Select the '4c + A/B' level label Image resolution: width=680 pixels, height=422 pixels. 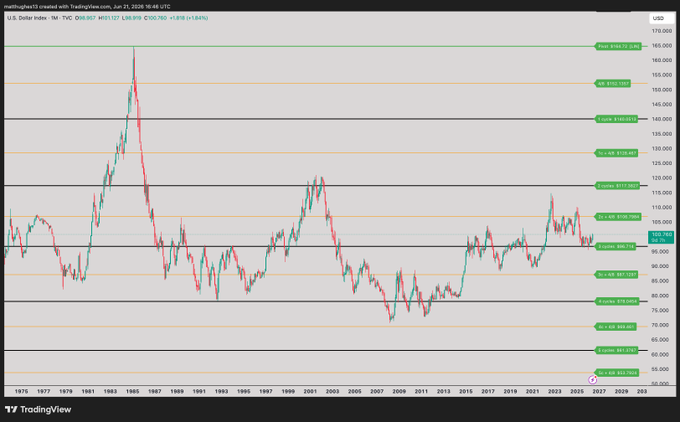[616, 327]
